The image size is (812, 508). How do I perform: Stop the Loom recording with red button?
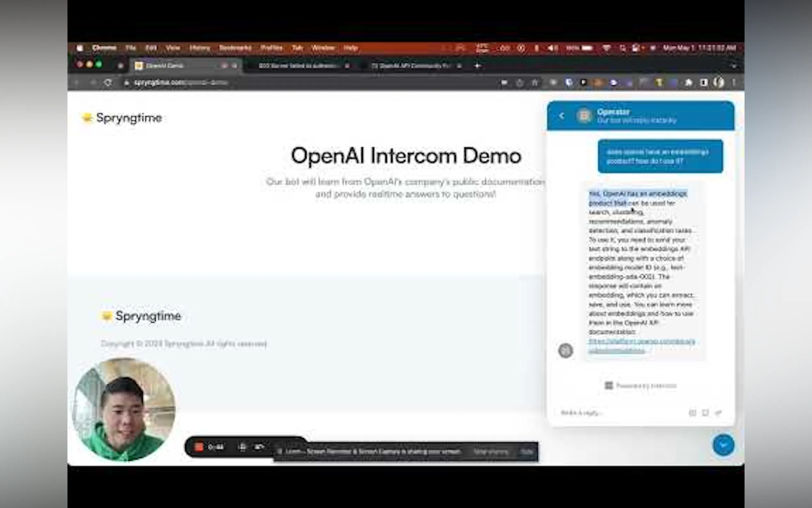pyautogui.click(x=199, y=447)
